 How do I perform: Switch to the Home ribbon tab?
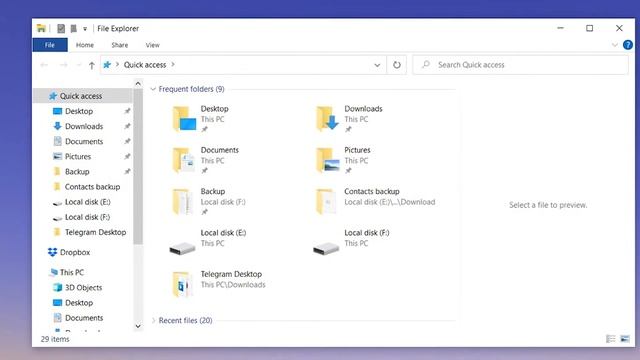[x=84, y=45]
